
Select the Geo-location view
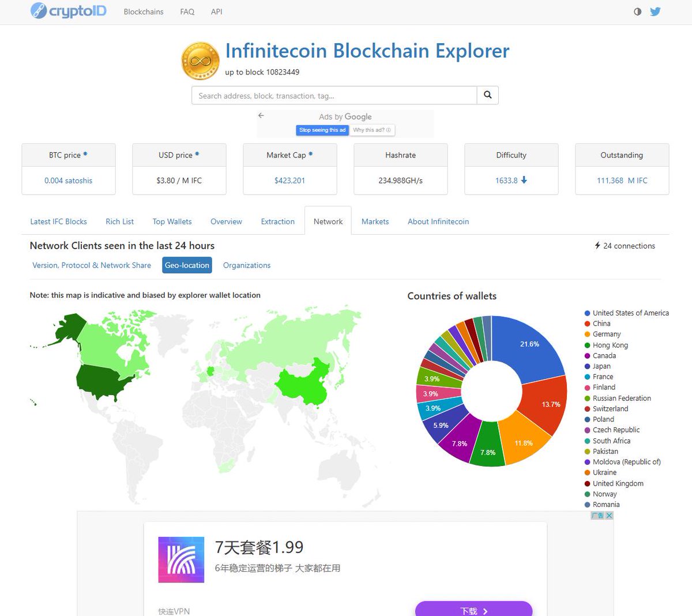click(x=187, y=265)
